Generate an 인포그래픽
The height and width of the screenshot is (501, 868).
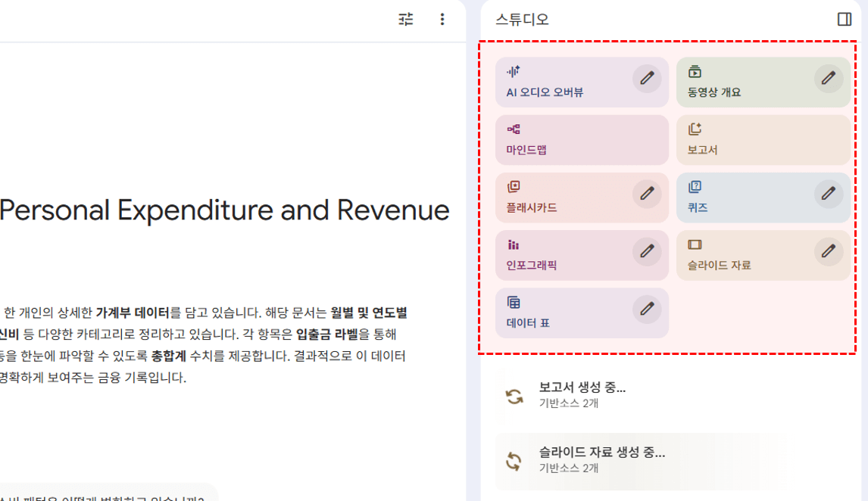(x=560, y=255)
